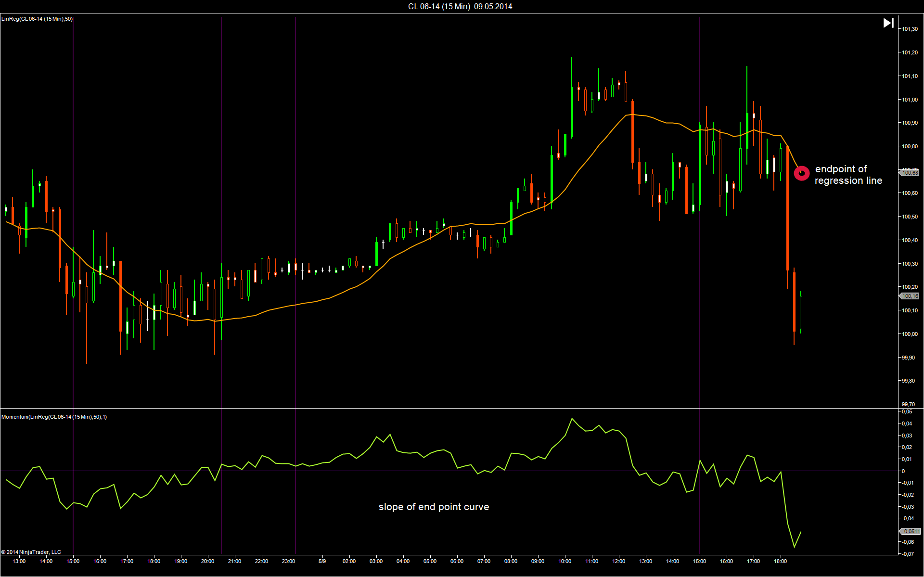Select the 'slope of end point curve' text
The image size is (924, 577).
(x=434, y=507)
